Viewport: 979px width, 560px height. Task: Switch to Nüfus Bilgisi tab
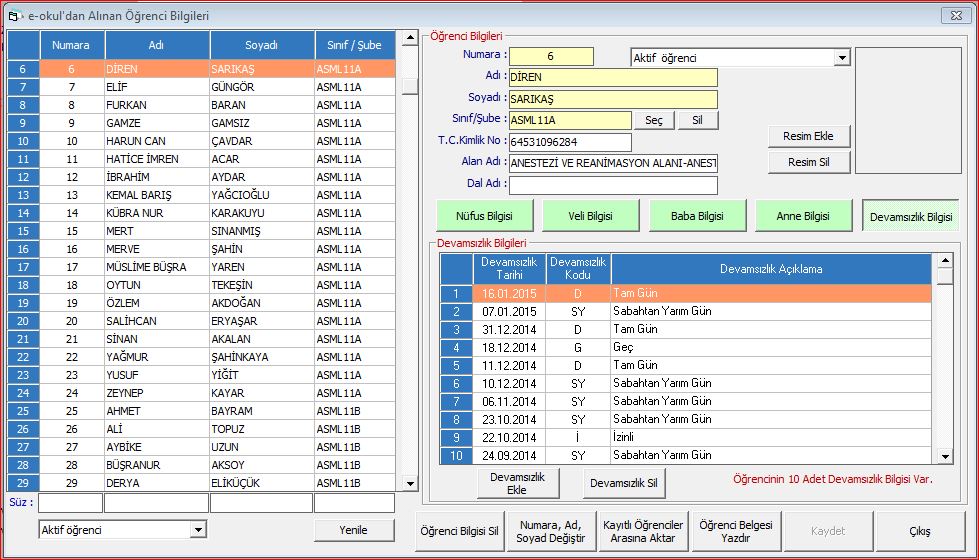pos(484,215)
